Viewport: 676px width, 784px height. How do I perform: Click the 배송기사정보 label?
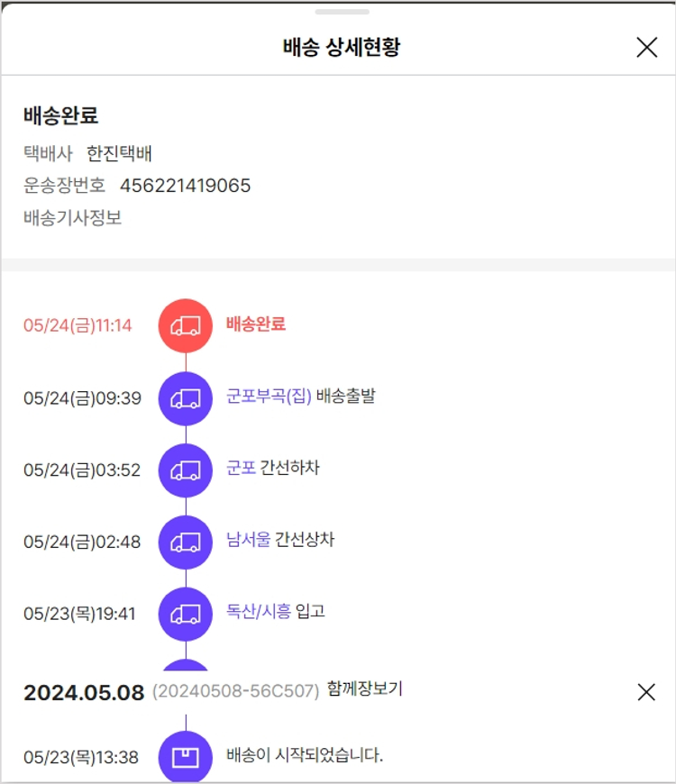[72, 218]
